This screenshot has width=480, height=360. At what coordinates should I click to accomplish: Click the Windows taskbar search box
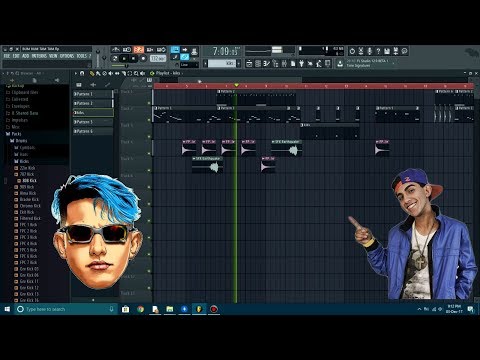pos(66,309)
